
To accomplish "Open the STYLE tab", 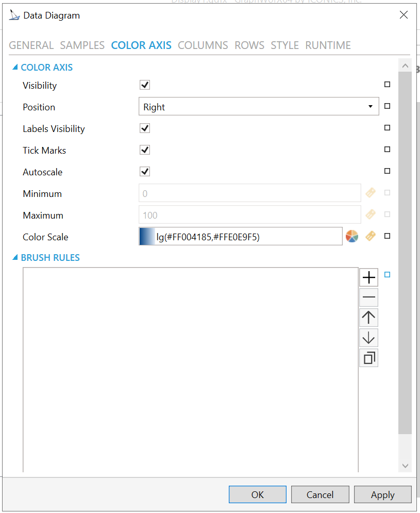I will [x=284, y=45].
